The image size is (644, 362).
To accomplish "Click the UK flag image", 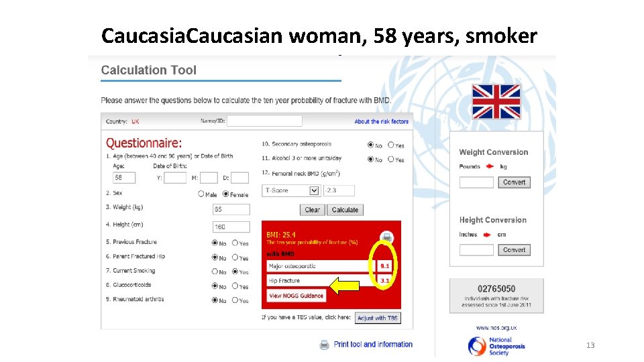I will tap(496, 101).
